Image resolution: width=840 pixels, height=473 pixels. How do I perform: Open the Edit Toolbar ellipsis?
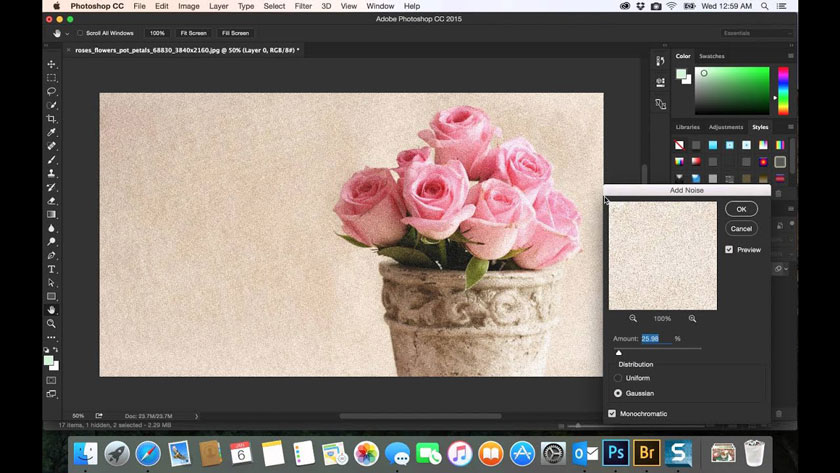pos(51,337)
